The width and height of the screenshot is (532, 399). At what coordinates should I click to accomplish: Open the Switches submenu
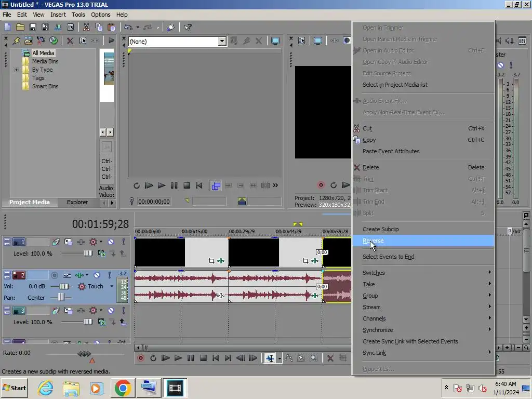[x=423, y=273]
